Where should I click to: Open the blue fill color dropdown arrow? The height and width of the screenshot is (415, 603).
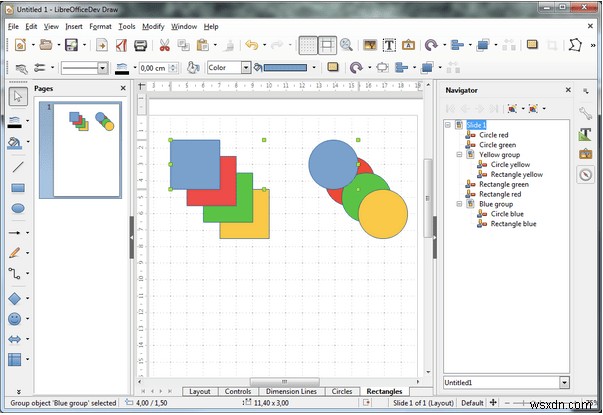314,68
